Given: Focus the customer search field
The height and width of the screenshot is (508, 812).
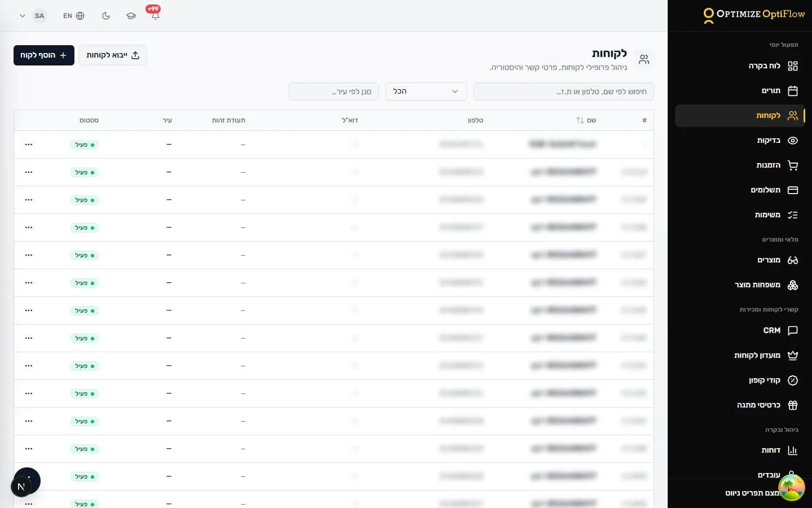Looking at the screenshot, I should pos(564,91).
